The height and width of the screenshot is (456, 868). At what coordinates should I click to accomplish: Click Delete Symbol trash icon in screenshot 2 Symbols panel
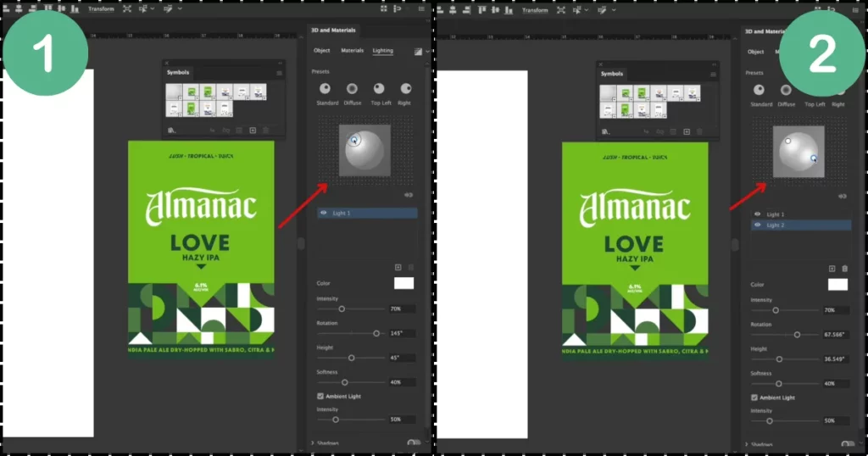[699, 131]
